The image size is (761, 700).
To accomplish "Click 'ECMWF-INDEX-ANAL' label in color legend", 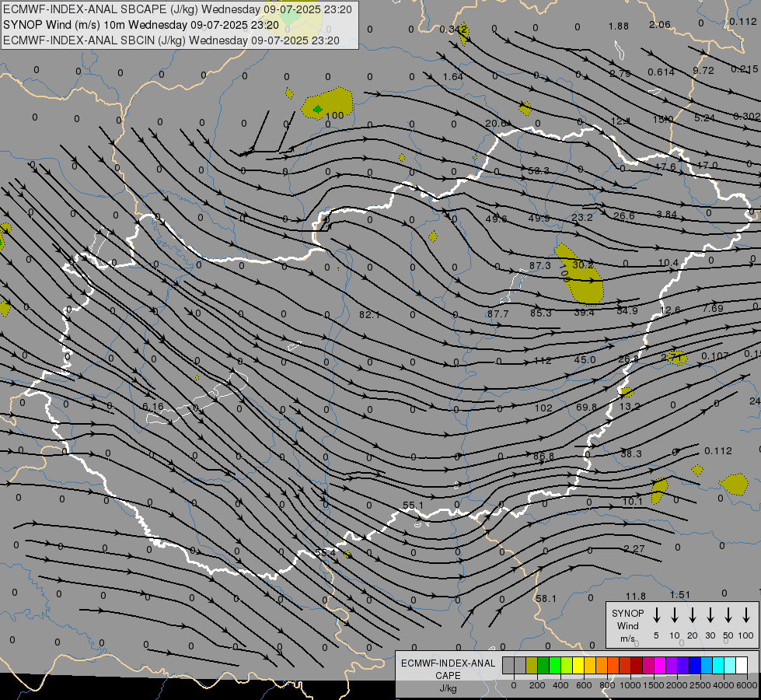I will (x=448, y=663).
